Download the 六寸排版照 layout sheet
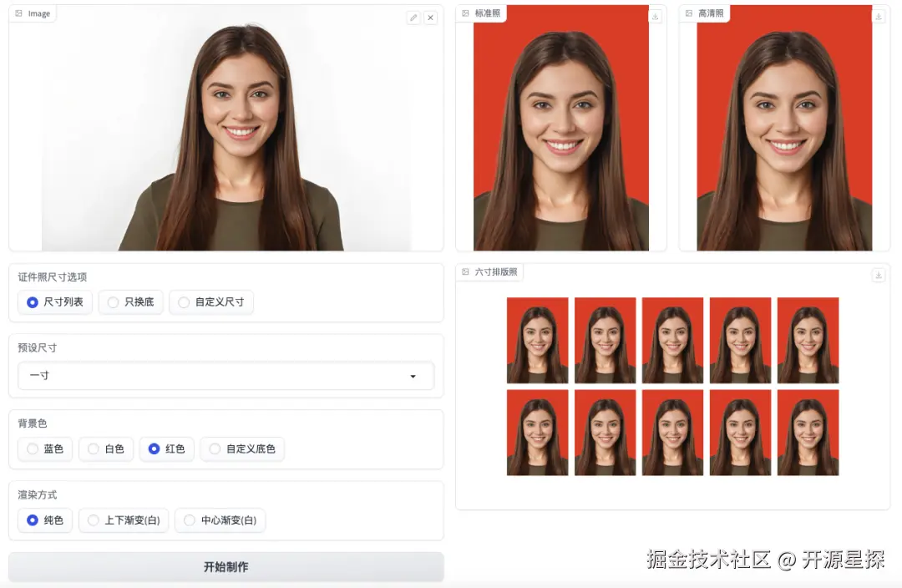This screenshot has height=588, width=902. [878, 275]
